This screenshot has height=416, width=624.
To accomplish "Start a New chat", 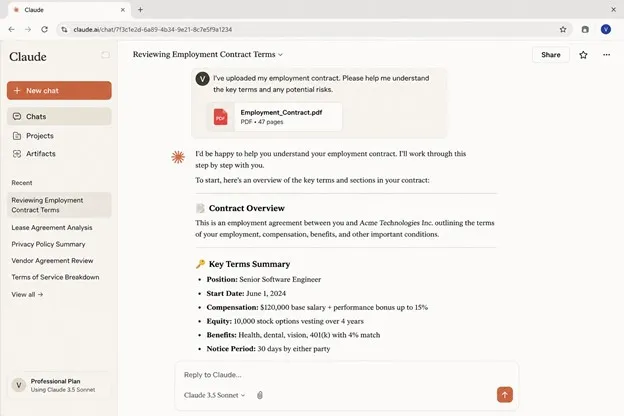I will 59,90.
